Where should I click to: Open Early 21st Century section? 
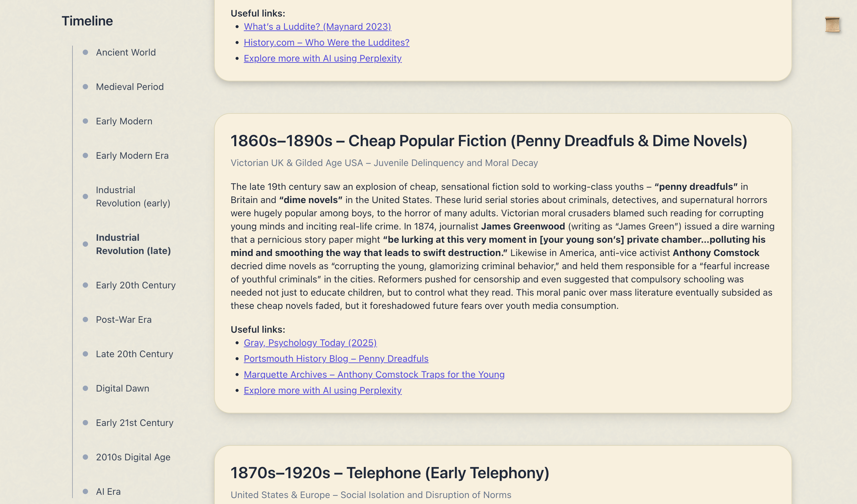point(134,422)
